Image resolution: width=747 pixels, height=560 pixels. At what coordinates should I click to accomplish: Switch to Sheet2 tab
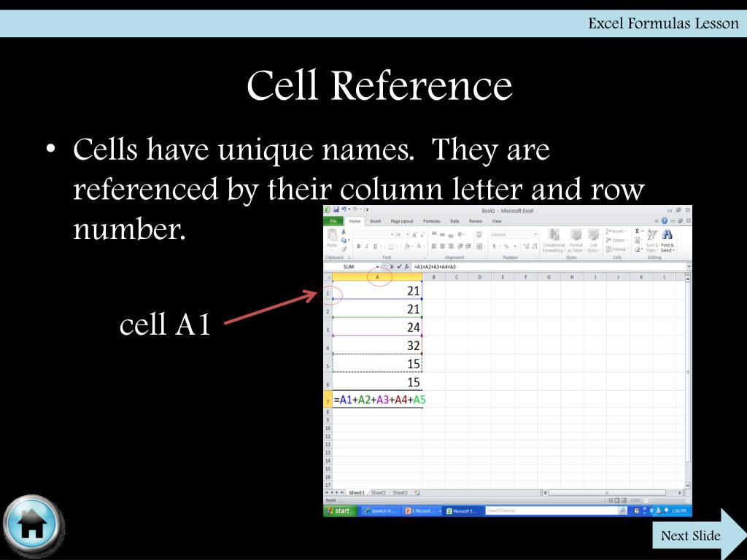point(379,492)
